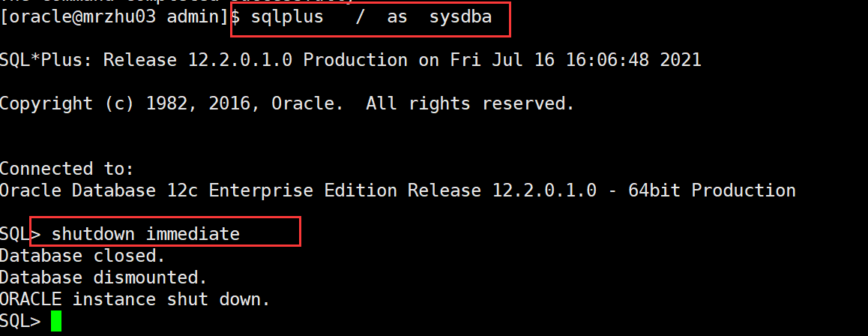
Task: Click the green terminal cursor block
Action: (x=56, y=321)
